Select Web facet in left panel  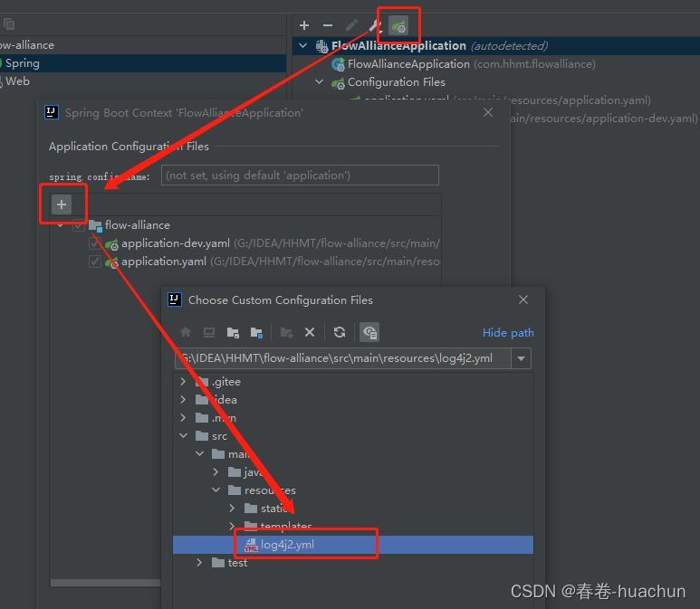point(143,81)
